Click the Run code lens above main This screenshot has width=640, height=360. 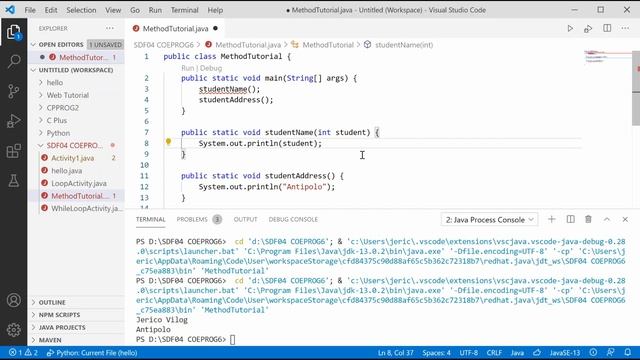click(187, 68)
